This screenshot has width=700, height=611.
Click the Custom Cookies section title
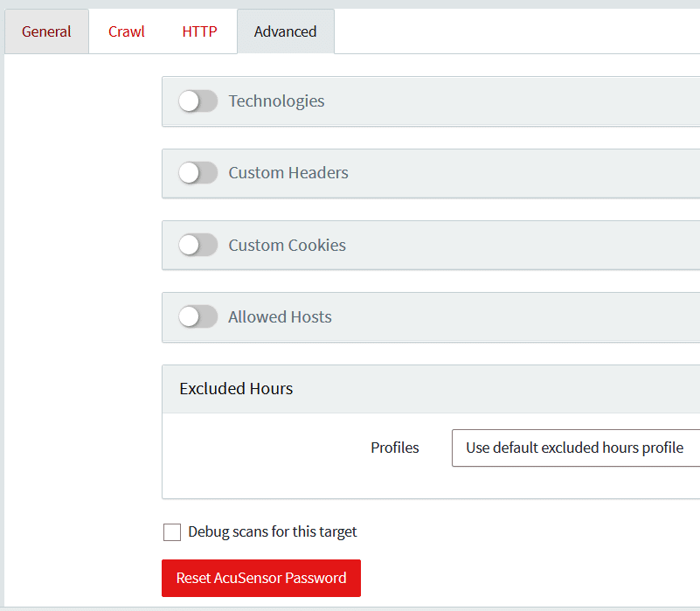click(287, 246)
